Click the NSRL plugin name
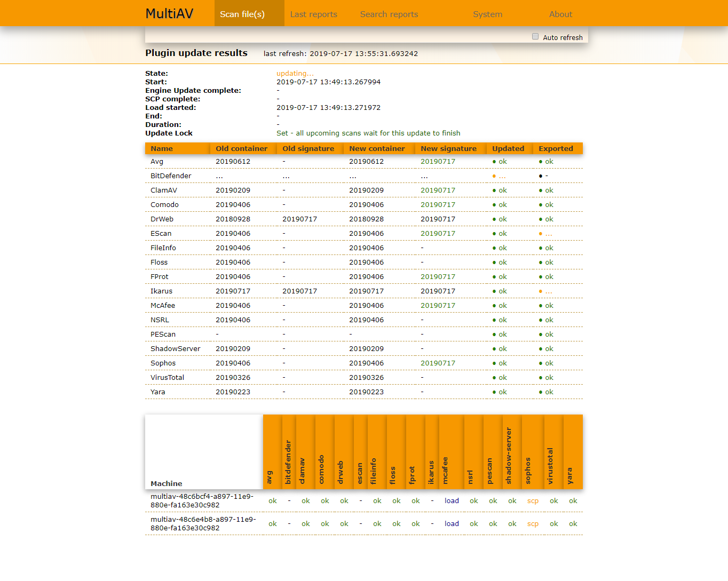Image resolution: width=728 pixels, height=581 pixels. [x=160, y=320]
